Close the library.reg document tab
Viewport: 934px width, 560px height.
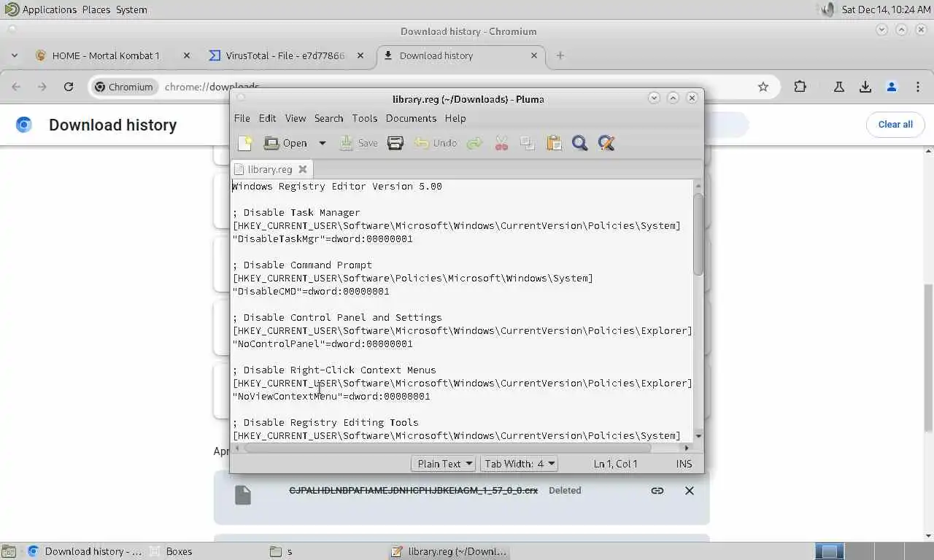tap(303, 169)
